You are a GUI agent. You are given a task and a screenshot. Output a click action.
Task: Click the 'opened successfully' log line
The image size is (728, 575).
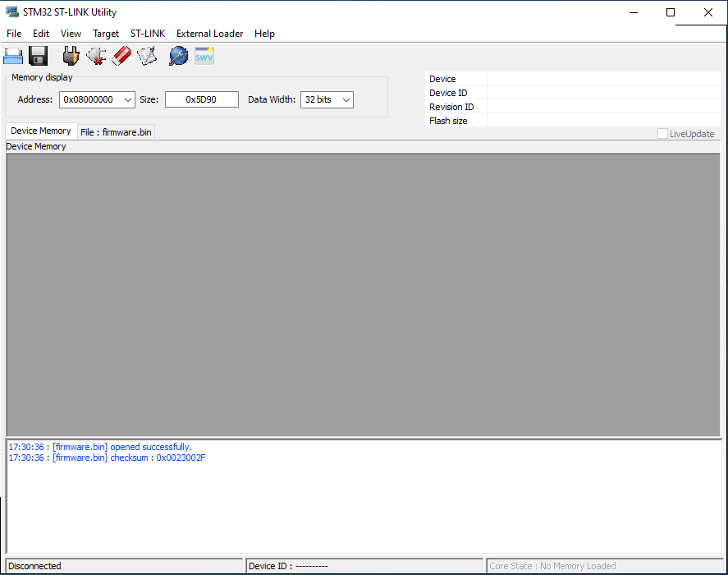coord(100,447)
